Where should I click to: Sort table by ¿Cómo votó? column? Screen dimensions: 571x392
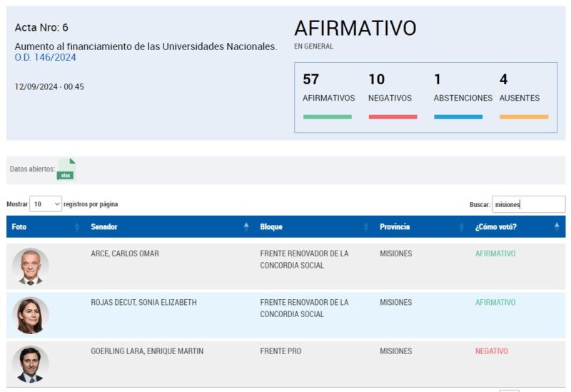point(517,226)
